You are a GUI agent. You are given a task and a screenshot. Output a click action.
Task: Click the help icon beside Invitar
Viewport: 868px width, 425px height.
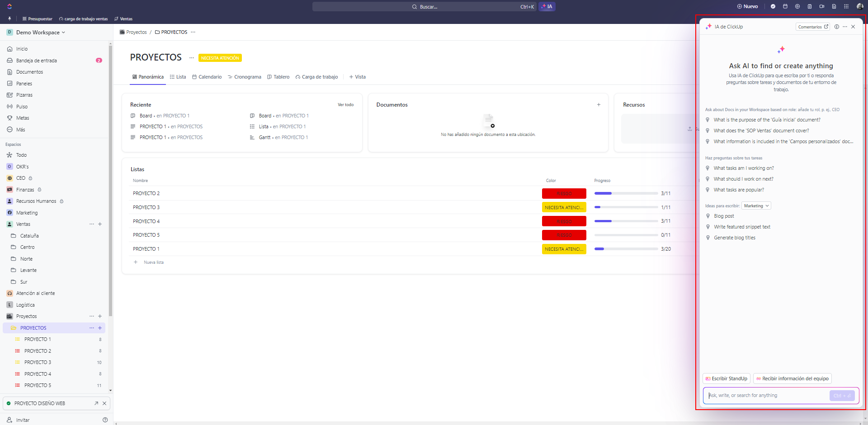tap(105, 420)
